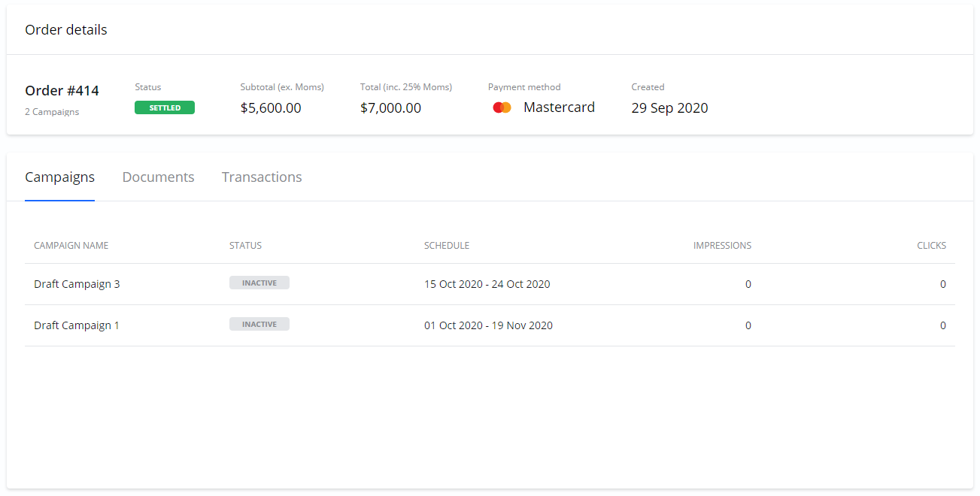This screenshot has width=980, height=496.
Task: Click the $7,000.00 total amount
Action: 390,108
